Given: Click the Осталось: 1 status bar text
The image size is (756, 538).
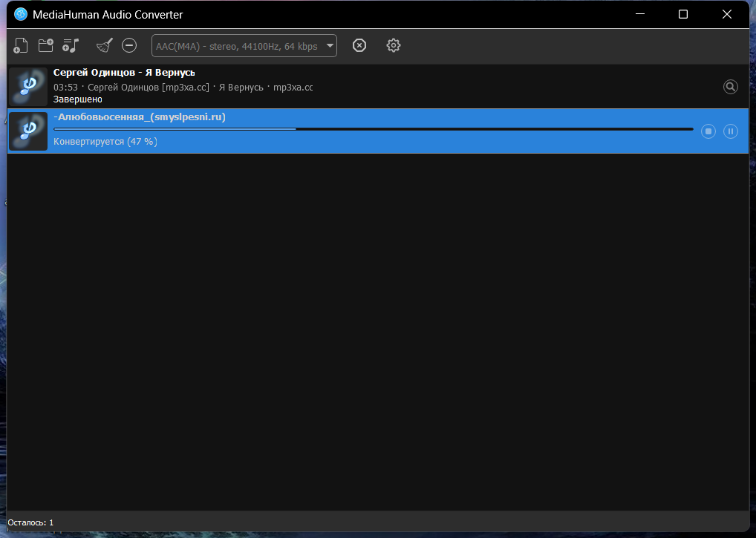Looking at the screenshot, I should point(30,522).
